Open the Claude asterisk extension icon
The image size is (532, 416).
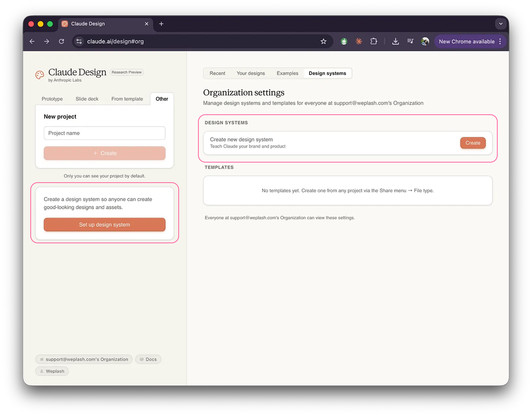point(359,41)
